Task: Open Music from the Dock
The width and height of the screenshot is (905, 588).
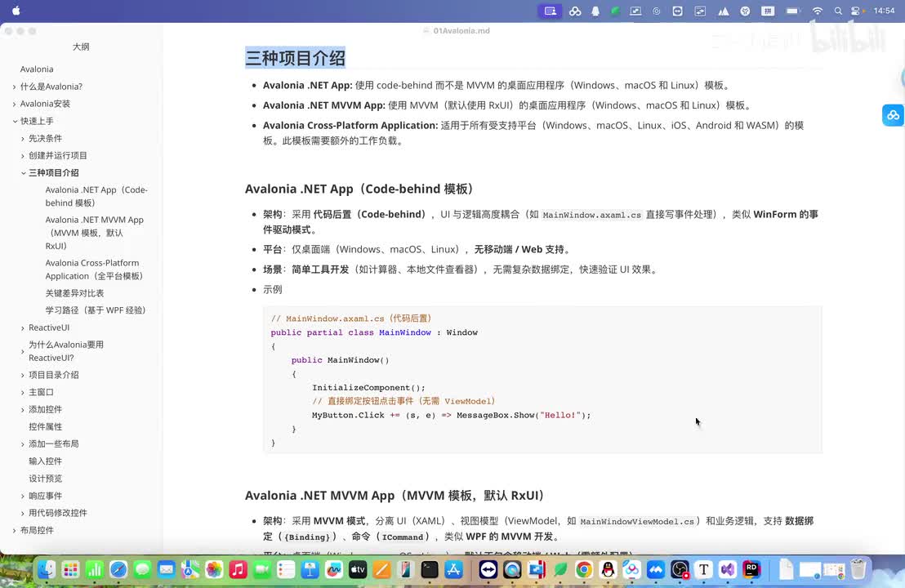Action: pyautogui.click(x=238, y=570)
